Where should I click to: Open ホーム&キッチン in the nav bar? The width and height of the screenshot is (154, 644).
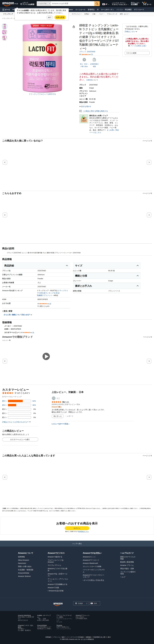coord(107,10)
